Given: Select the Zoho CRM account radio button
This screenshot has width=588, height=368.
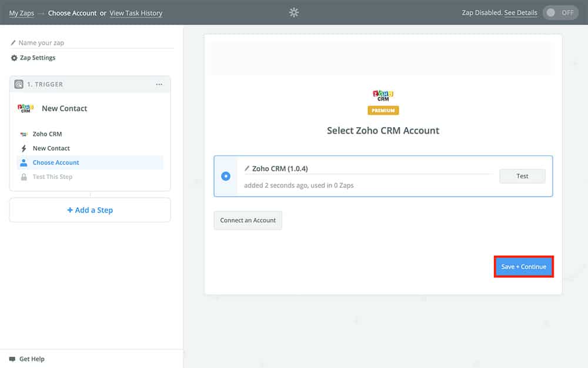Looking at the screenshot, I should click(226, 175).
